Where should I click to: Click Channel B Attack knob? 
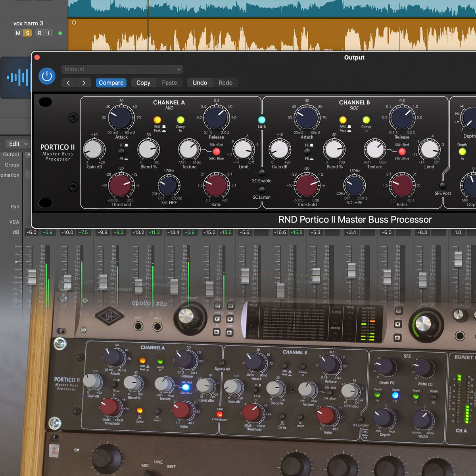click(x=307, y=117)
